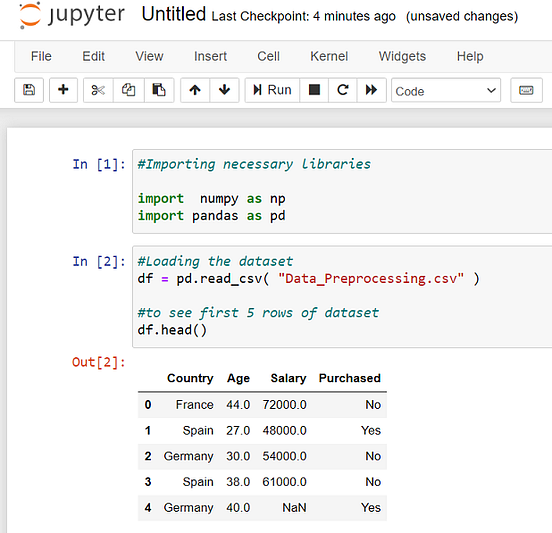Image resolution: width=552 pixels, height=533 pixels.
Task: Paste cells below icon
Action: [x=159, y=90]
